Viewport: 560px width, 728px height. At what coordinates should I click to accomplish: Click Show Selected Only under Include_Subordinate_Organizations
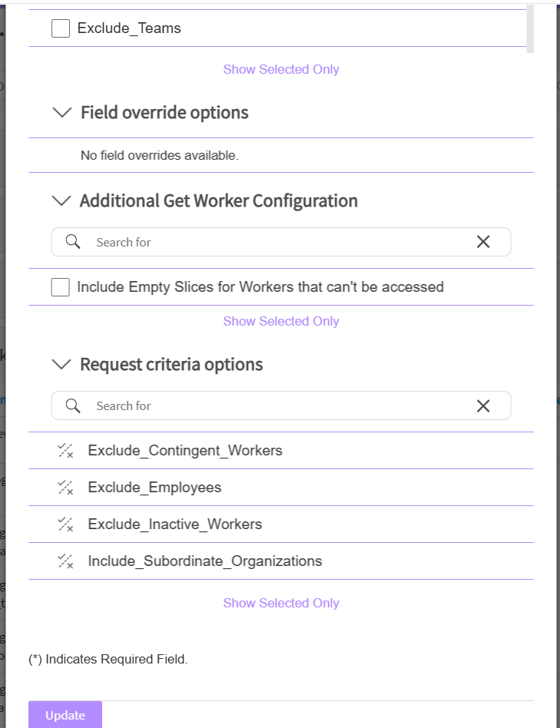(281, 603)
